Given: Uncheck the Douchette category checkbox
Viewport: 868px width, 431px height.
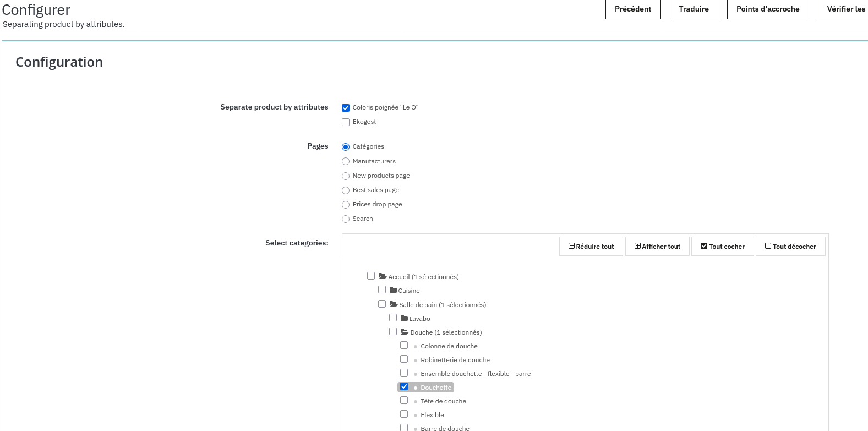Looking at the screenshot, I should tap(404, 386).
